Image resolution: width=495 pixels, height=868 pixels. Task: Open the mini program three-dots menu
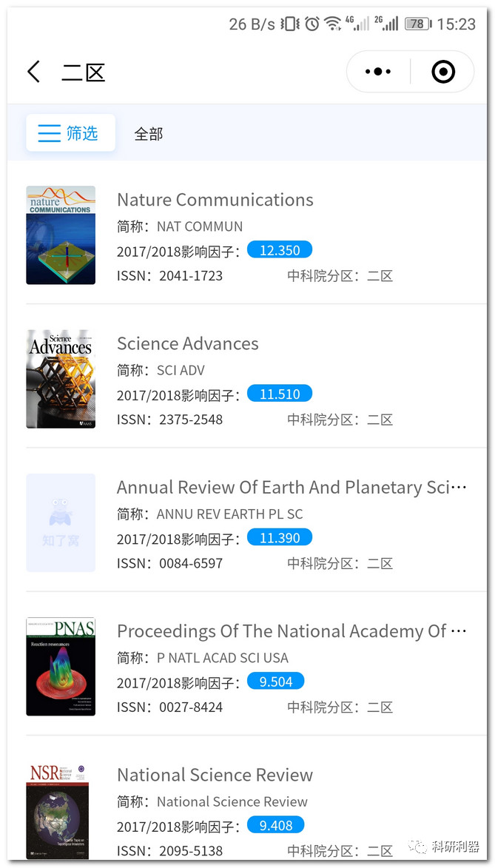click(378, 72)
